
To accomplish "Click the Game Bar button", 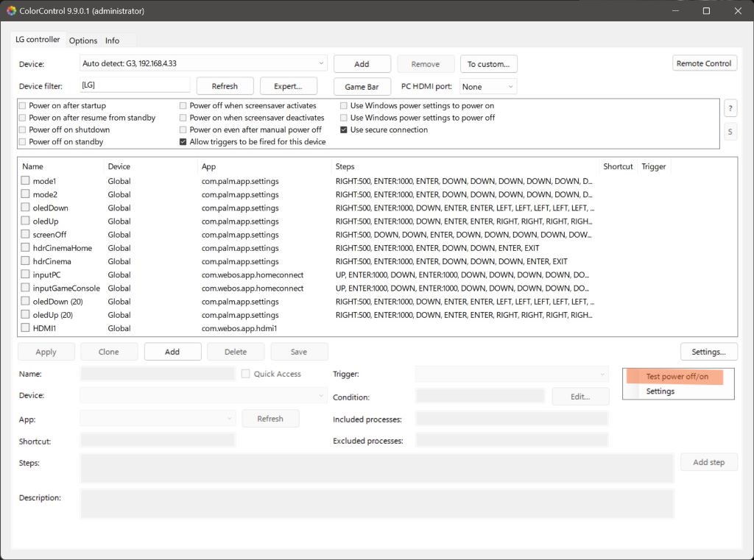I will 362,87.
